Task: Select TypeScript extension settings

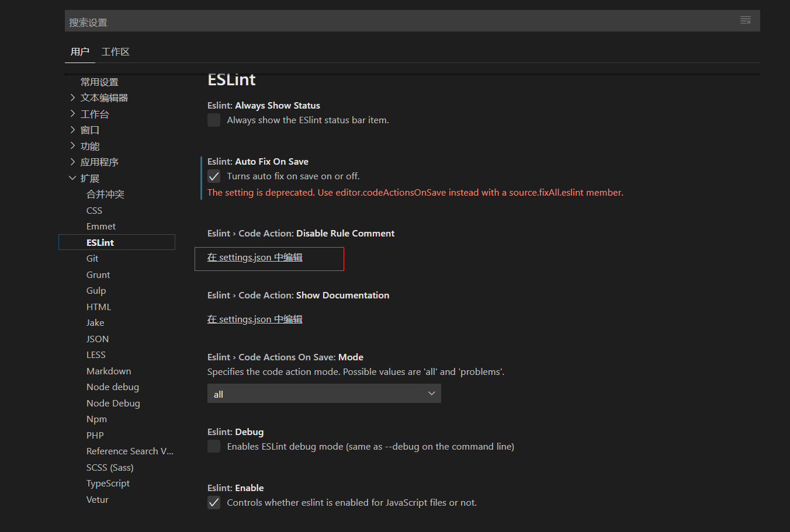Action: click(108, 483)
